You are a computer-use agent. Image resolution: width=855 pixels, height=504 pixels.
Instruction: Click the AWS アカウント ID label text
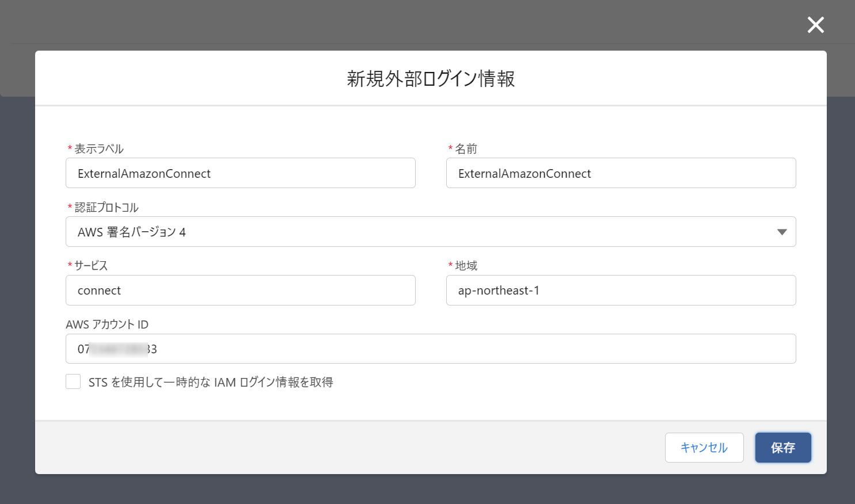tap(107, 324)
